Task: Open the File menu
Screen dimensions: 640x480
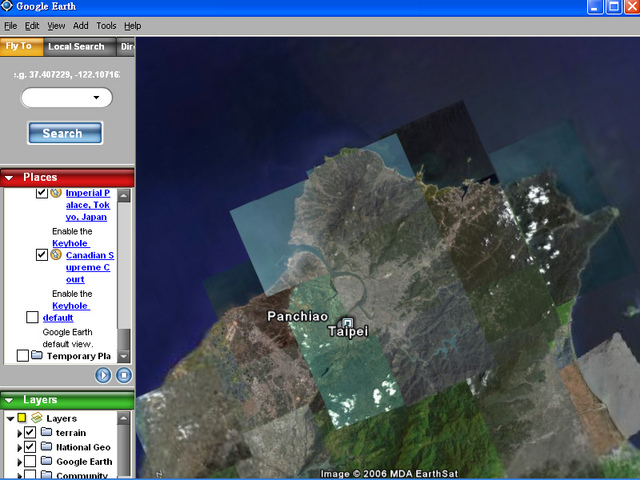Action: click(11, 26)
